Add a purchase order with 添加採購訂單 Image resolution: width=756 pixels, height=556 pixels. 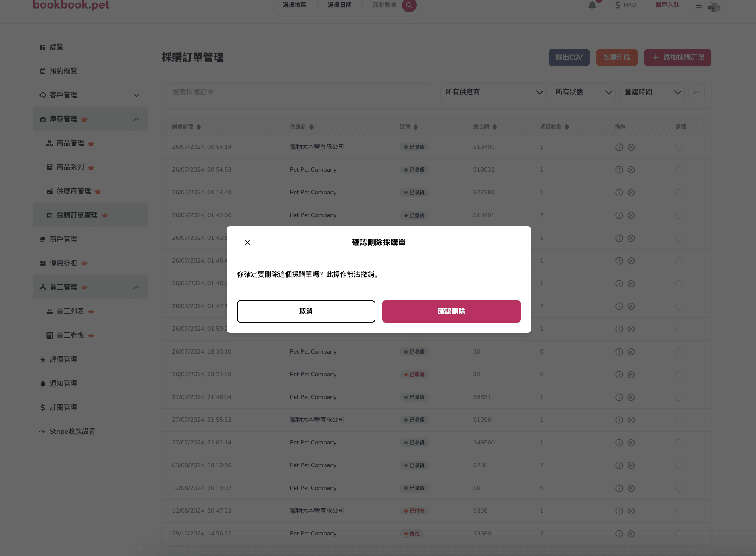677,57
